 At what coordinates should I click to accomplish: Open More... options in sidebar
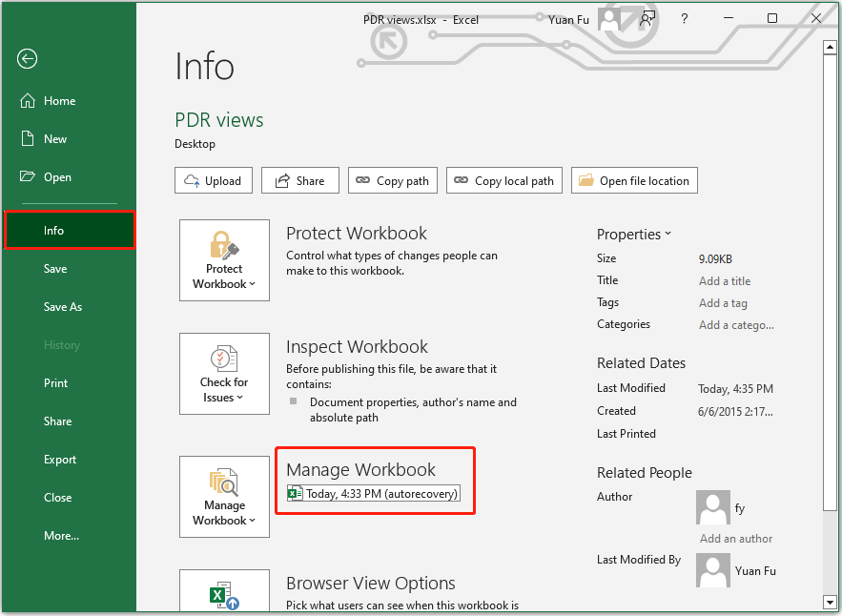[69, 536]
